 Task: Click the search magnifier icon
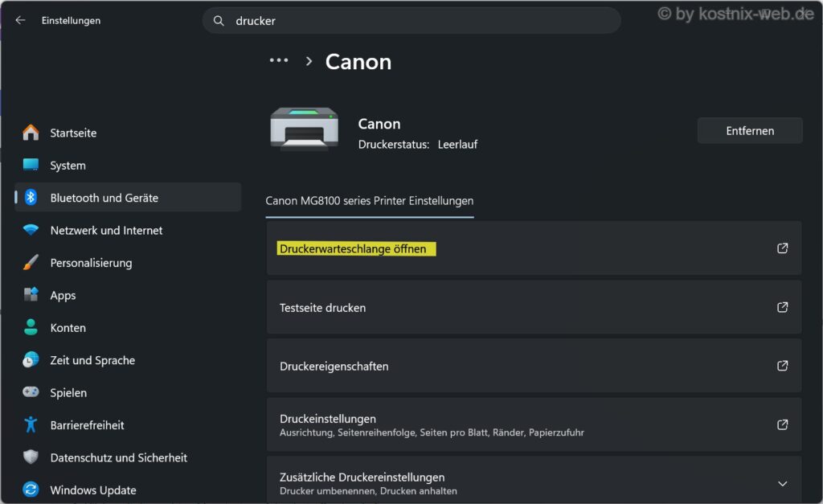tap(219, 20)
